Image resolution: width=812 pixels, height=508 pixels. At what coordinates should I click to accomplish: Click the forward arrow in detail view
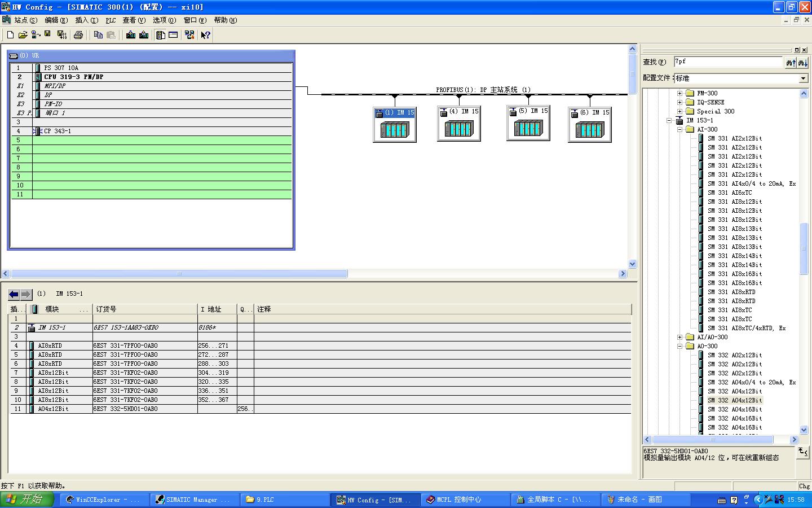click(27, 294)
